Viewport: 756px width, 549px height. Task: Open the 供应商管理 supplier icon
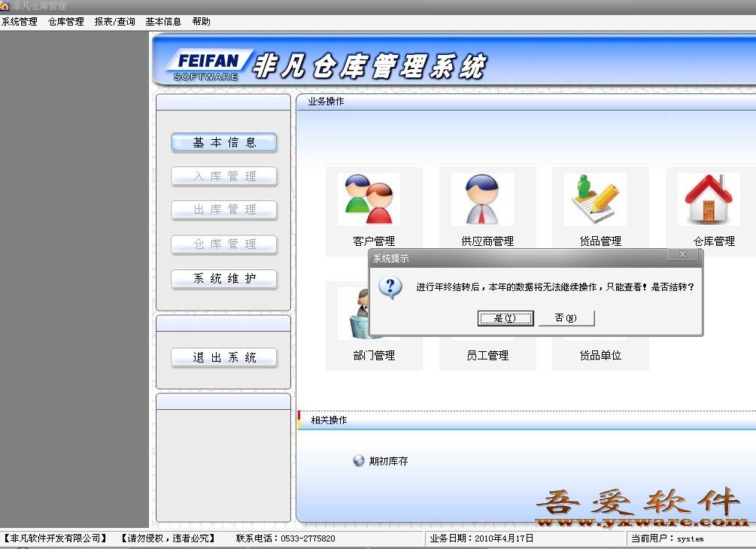pos(482,199)
